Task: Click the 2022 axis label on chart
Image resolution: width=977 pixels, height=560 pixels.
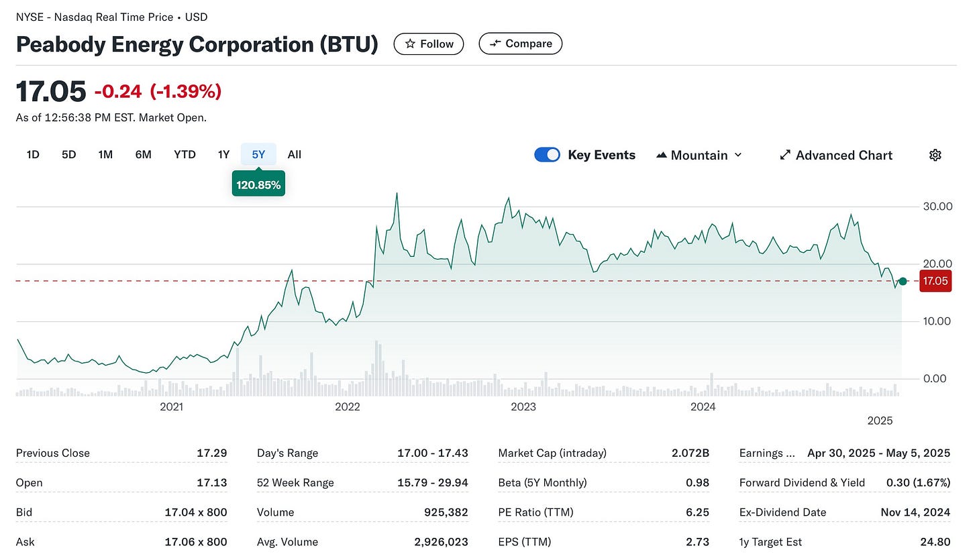Action: point(348,407)
